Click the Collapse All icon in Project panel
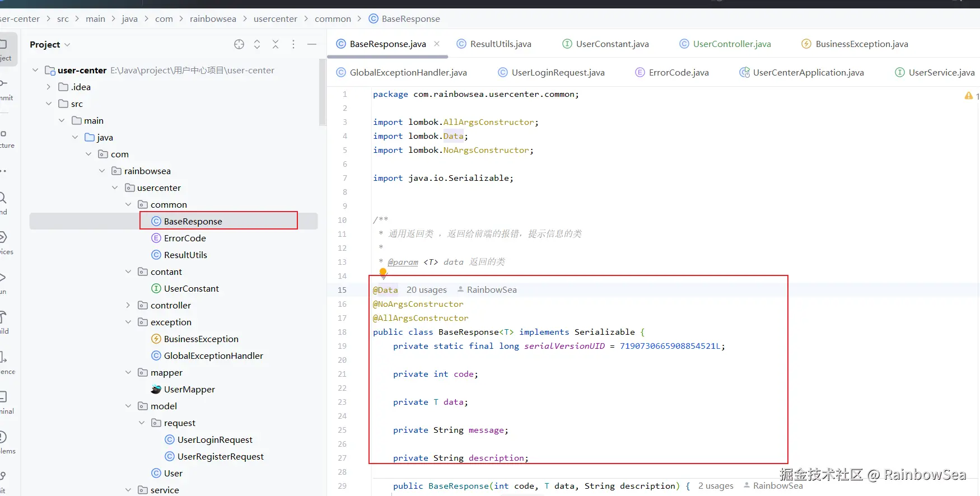This screenshot has height=496, width=980. pos(276,44)
